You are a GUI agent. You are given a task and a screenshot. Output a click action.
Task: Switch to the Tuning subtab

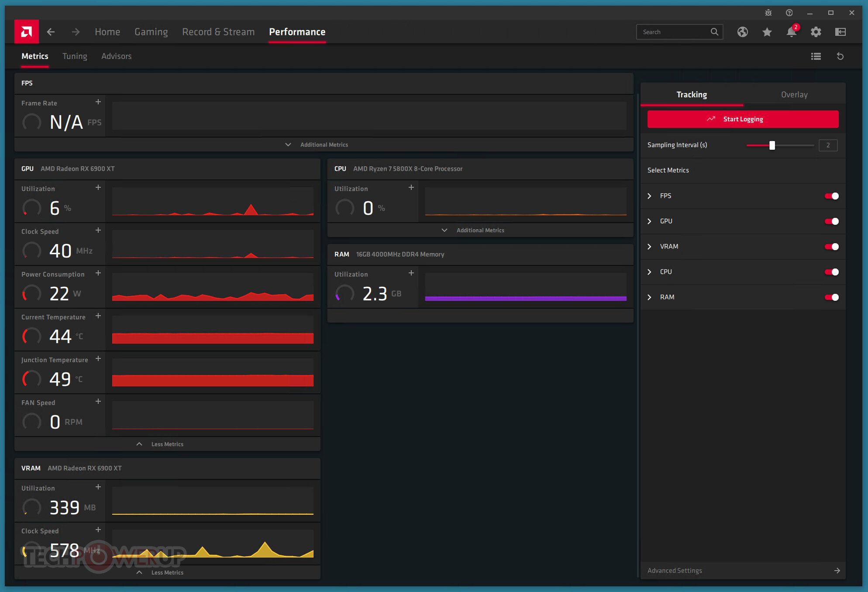pos(75,56)
